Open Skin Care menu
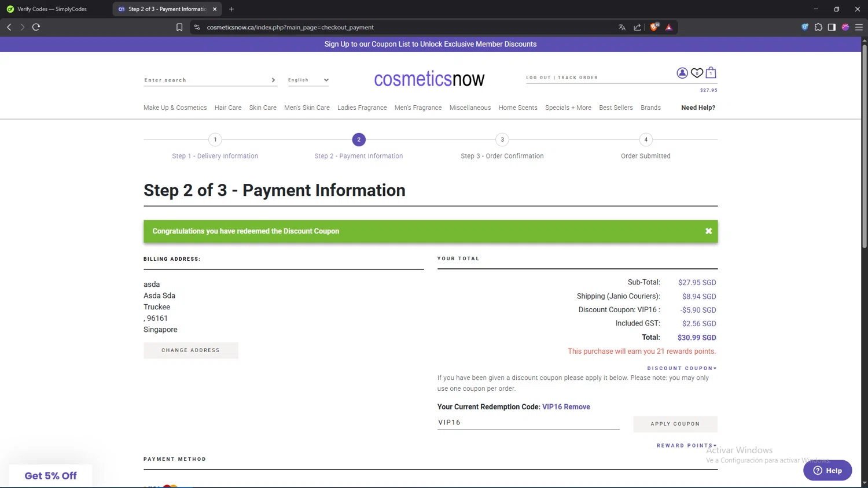 tap(263, 108)
